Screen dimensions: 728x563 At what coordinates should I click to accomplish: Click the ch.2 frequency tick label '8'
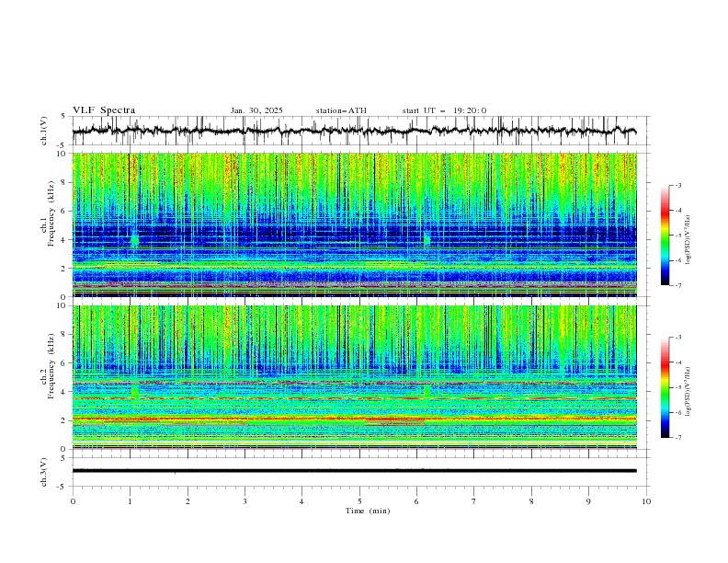(x=64, y=335)
